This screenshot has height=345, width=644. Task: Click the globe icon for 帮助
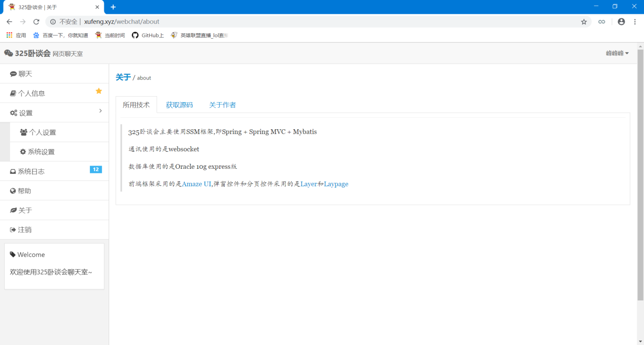[x=13, y=191]
